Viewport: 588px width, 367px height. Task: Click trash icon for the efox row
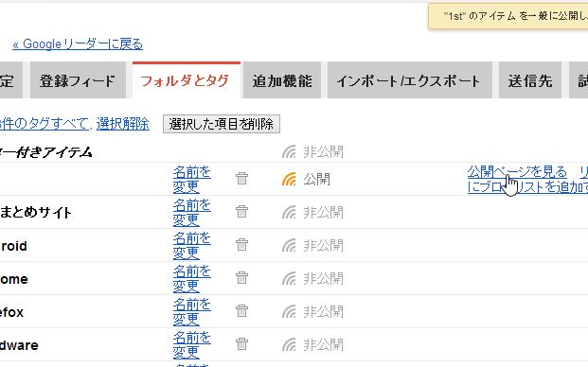pyautogui.click(x=241, y=310)
